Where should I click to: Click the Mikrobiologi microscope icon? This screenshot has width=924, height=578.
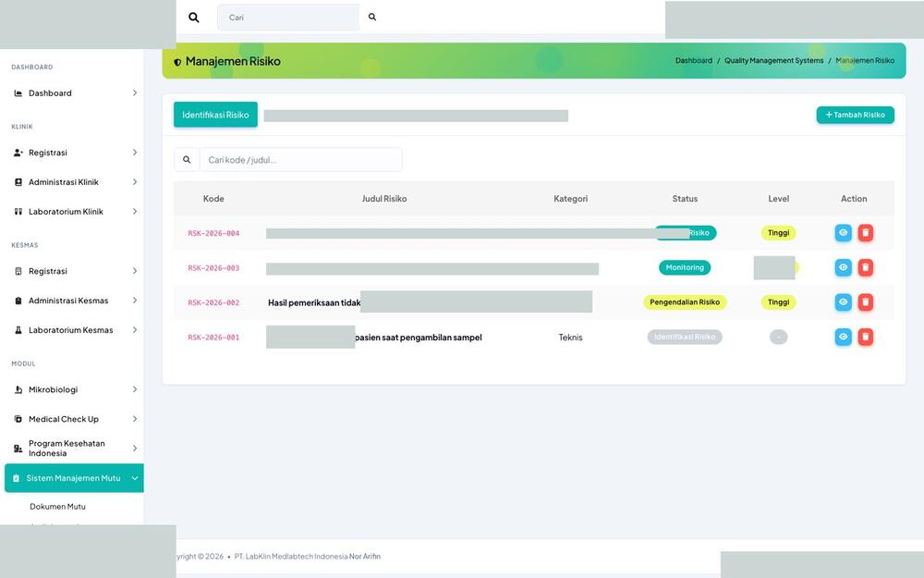point(18,390)
